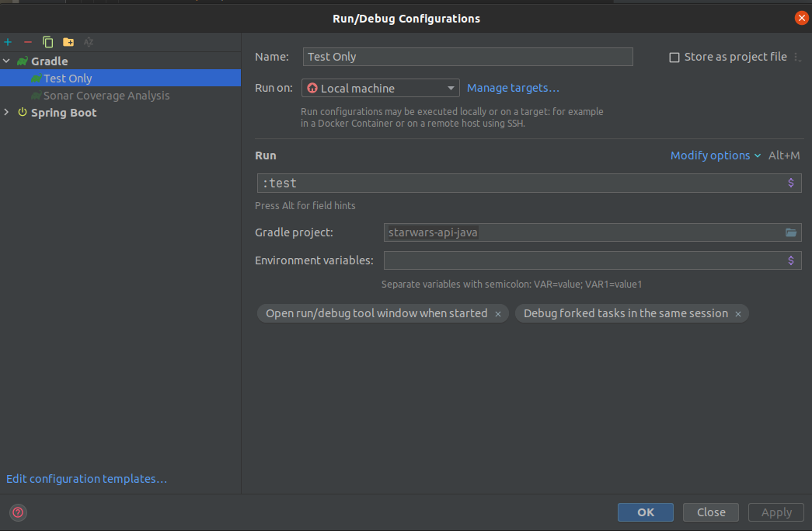Select Sonar Coverage Analysis configuration
The image size is (812, 531).
click(x=106, y=96)
